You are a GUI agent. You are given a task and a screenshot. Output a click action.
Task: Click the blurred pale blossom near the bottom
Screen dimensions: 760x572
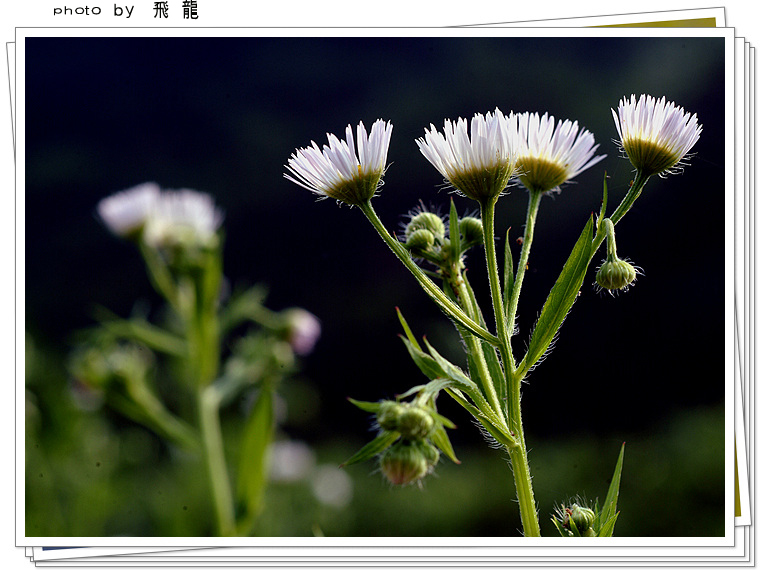tap(330, 485)
